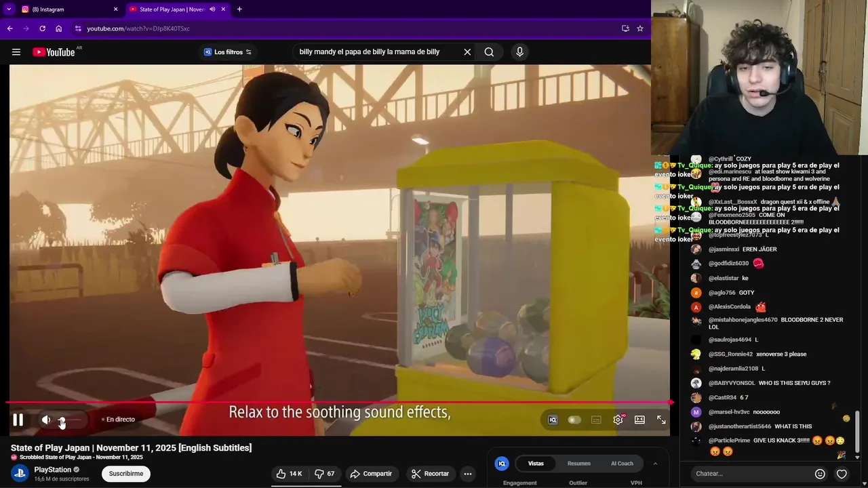Toggle the autoplay switch in the player
Screen dimensions: 868x488
pyautogui.click(x=574, y=420)
